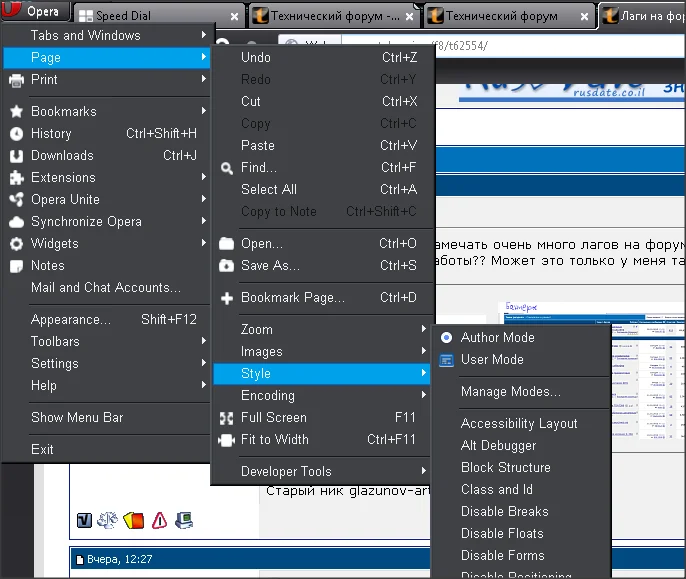
Task: Click the Print printer icon
Action: (17, 80)
